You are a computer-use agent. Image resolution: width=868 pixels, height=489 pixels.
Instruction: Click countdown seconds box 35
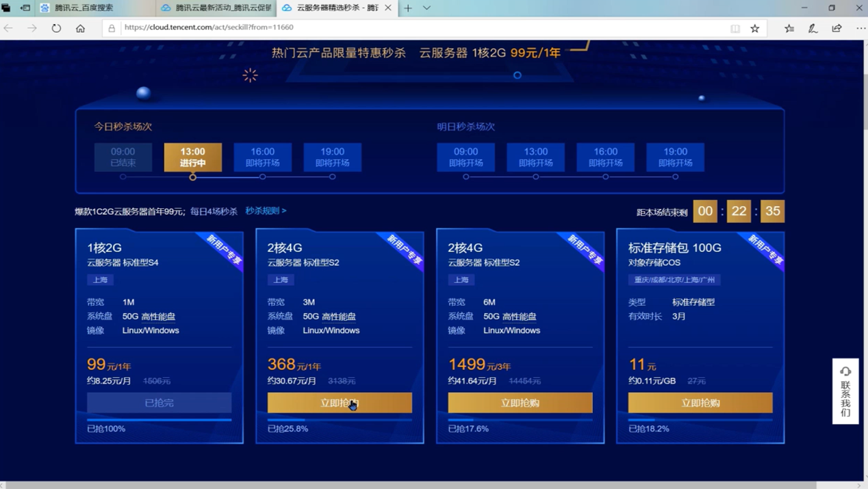click(x=773, y=211)
